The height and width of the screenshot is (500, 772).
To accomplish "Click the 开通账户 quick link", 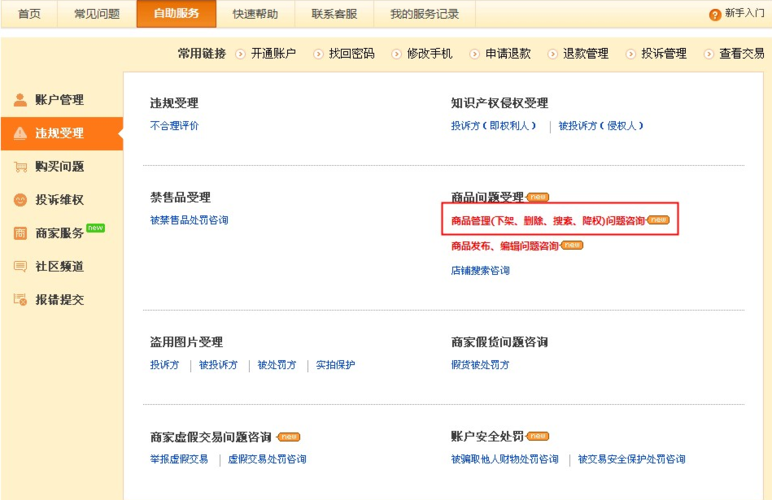I will (273, 54).
